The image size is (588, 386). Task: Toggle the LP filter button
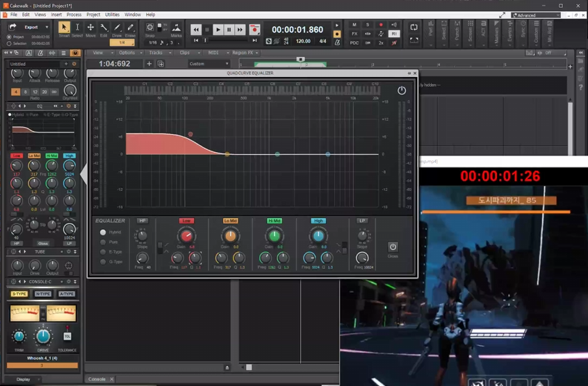(x=362, y=221)
